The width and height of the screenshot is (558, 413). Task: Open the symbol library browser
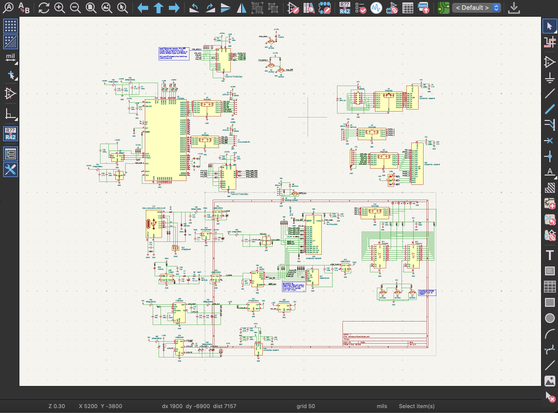click(x=309, y=7)
